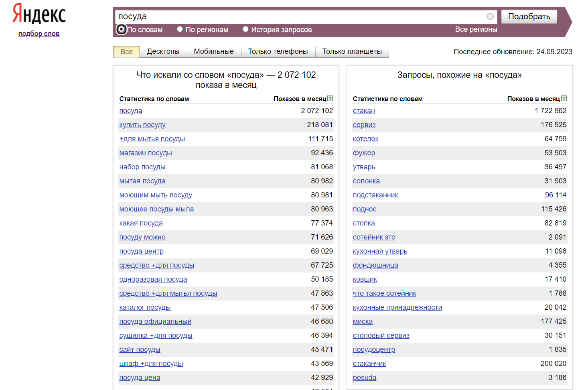Click the '2 072 102' count for посуда

coord(317,111)
